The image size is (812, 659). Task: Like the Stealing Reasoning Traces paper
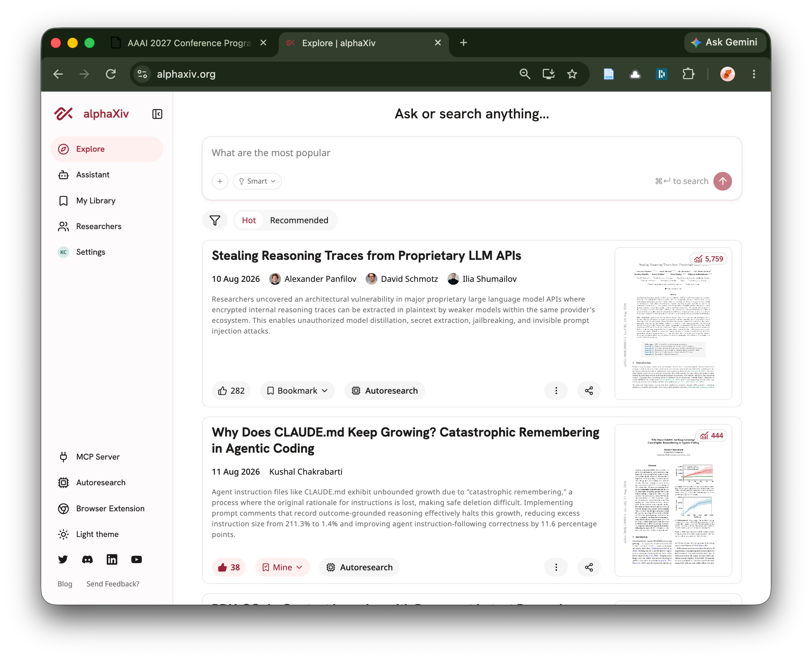click(231, 391)
